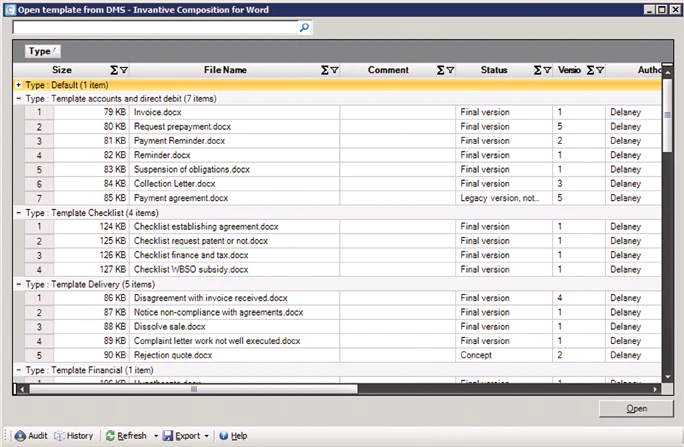Select Dissolve sale.docx file
Viewport: 684px width, 447px height.
169,327
